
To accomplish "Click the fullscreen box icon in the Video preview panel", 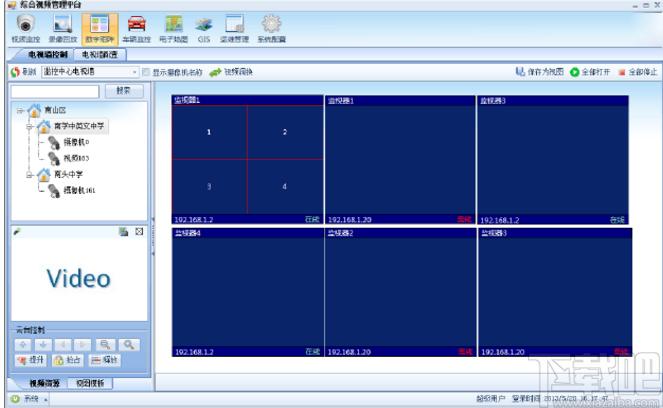I will pos(139,232).
